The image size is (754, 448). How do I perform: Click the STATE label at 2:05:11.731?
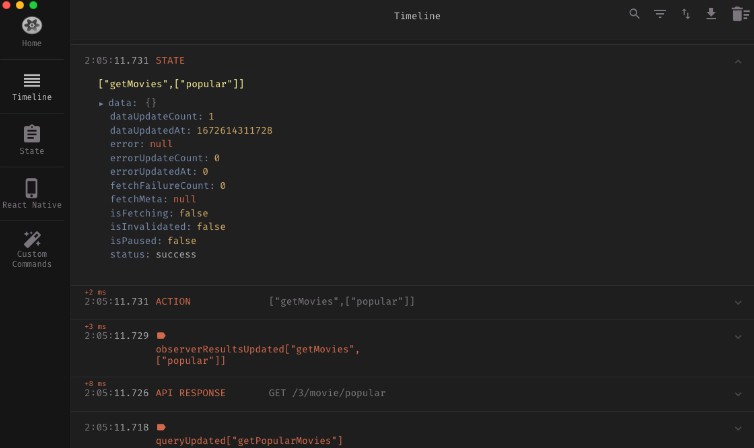click(170, 61)
